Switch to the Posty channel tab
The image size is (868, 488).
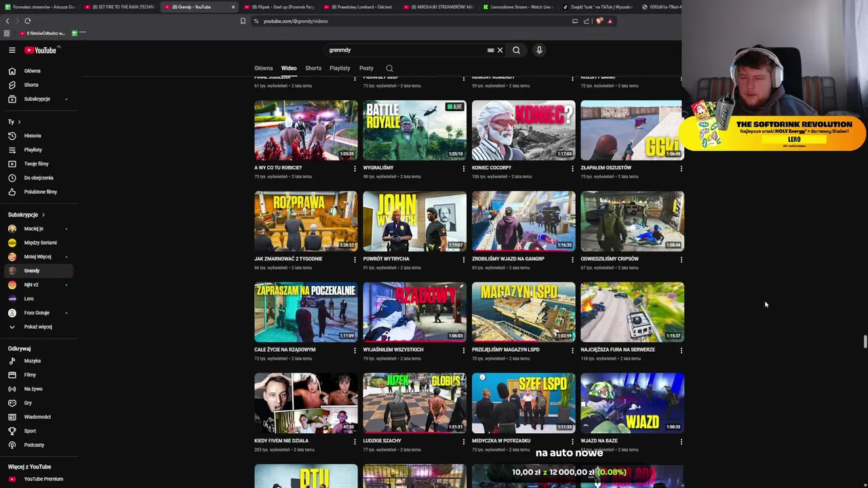pos(366,68)
